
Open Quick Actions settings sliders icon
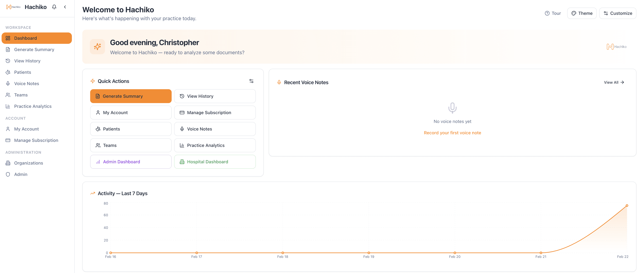coord(251,81)
